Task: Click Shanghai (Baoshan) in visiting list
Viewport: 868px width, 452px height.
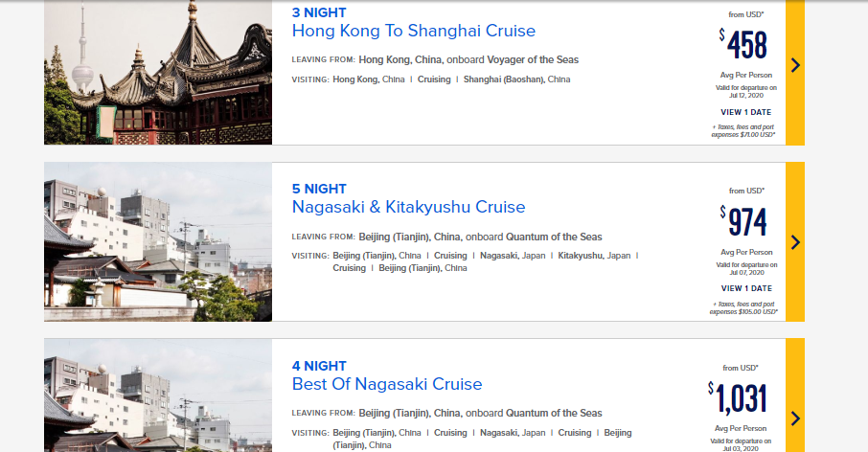Action: tap(516, 79)
